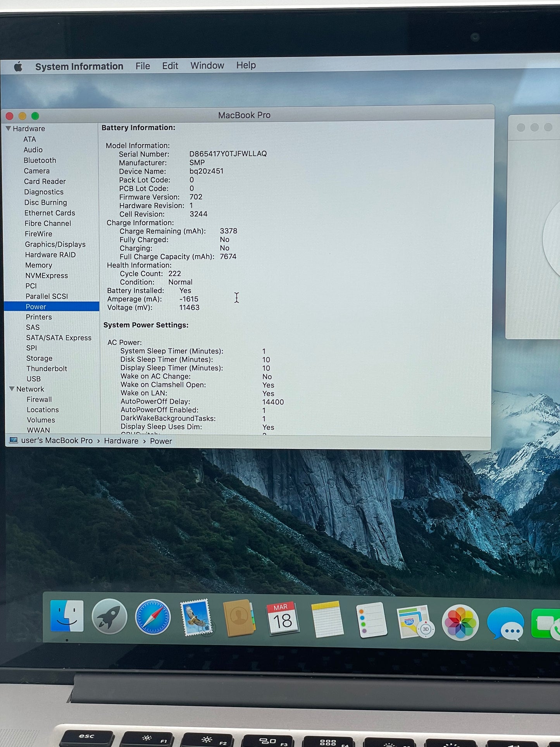Open FaceTime green icon in dock

click(x=546, y=623)
